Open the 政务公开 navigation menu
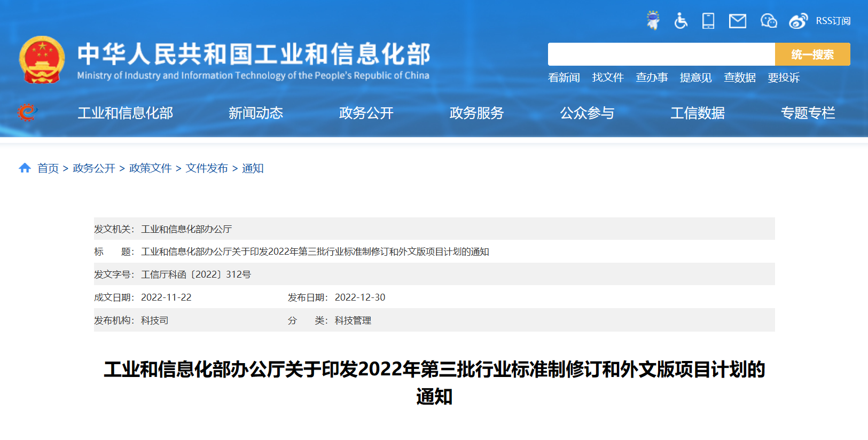Viewport: 868px width, 440px height. [x=366, y=113]
